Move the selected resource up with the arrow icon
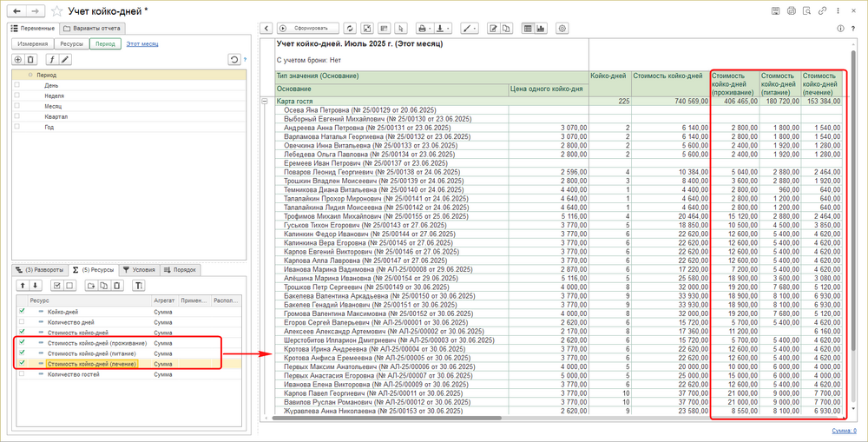This screenshot has height=442, width=868. [x=23, y=285]
